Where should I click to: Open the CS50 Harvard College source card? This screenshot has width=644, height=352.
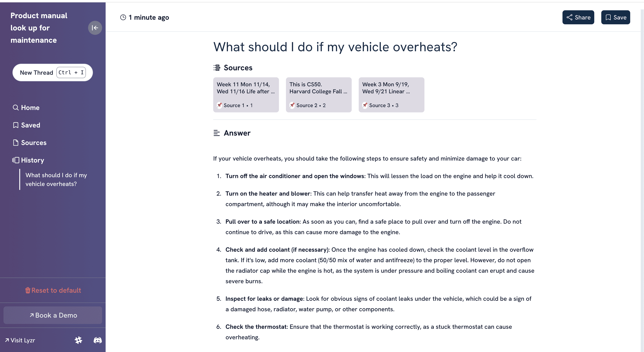pyautogui.click(x=319, y=95)
